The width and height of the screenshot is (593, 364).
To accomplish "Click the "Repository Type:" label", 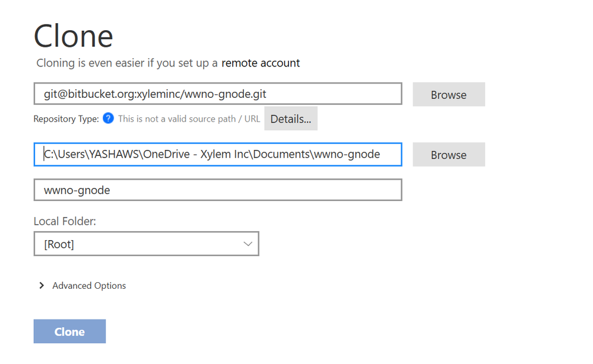I will pos(66,119).
